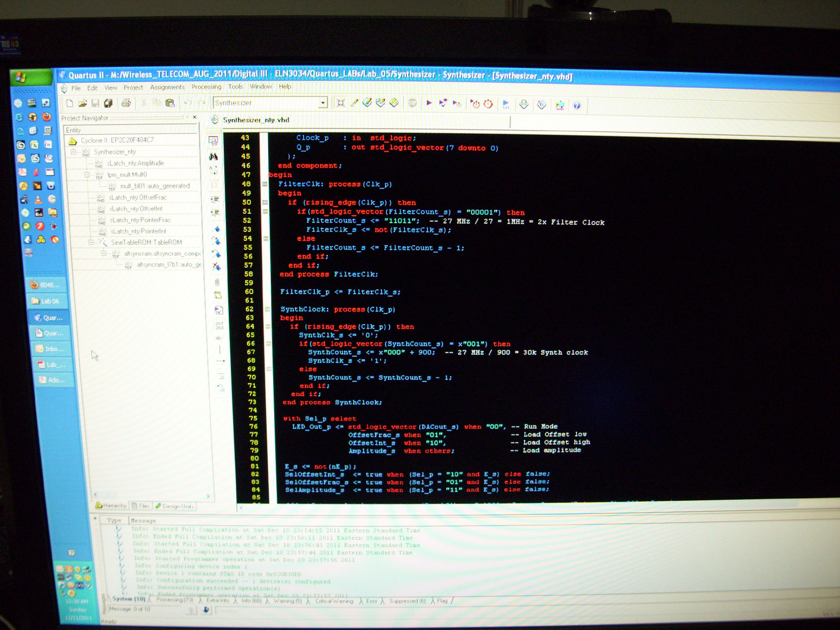Increase indent icon in editor sidebar

215,199
